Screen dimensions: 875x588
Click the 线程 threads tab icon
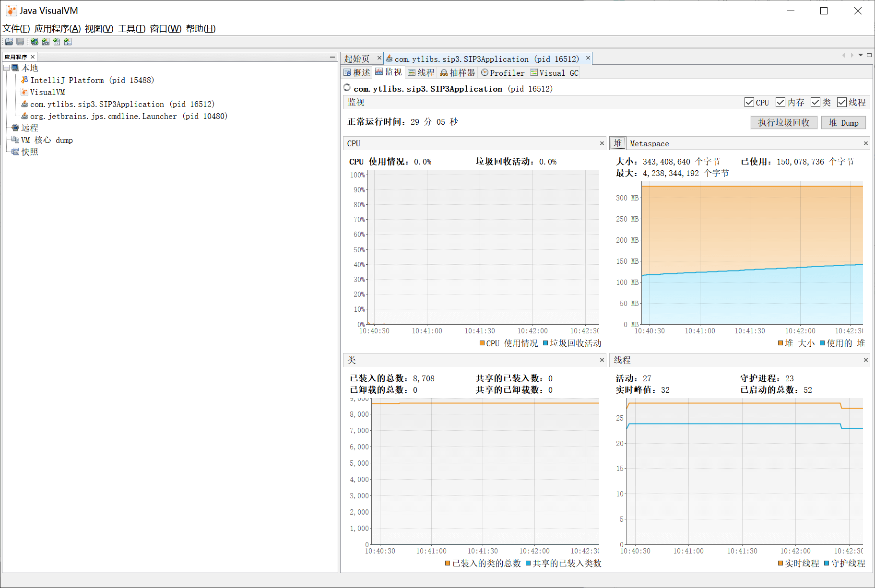[412, 73]
